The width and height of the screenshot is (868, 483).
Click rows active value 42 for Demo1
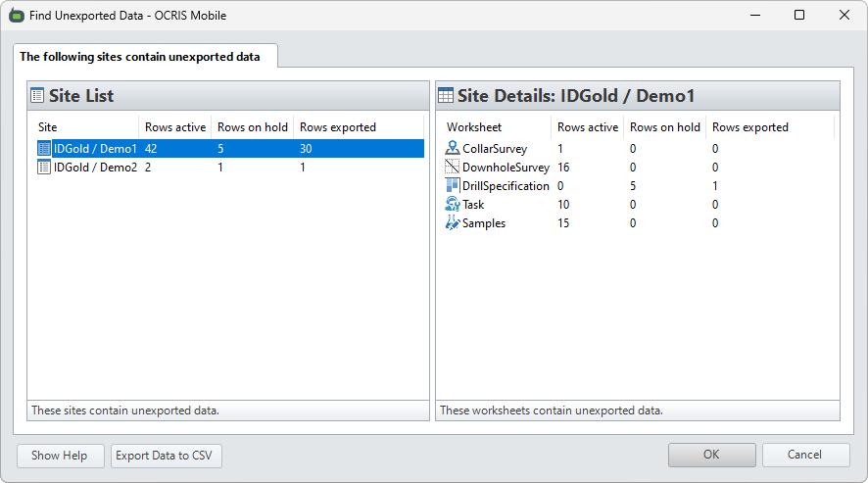(x=151, y=149)
